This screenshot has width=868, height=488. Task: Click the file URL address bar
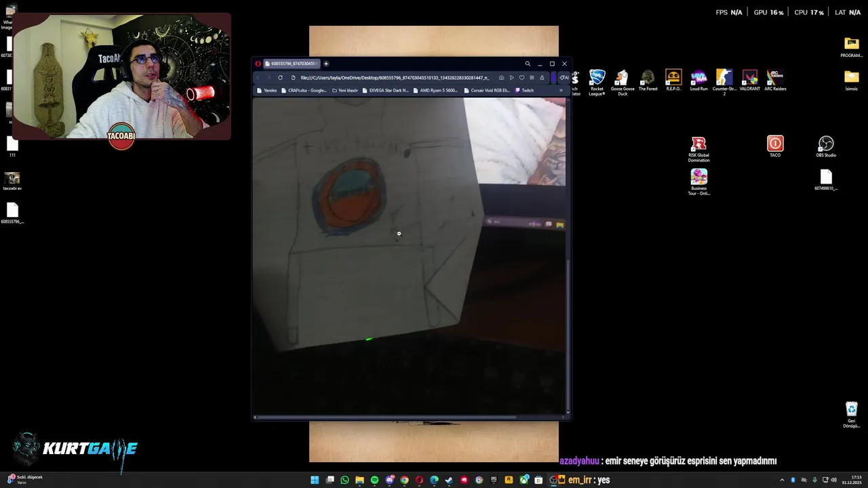click(394, 77)
